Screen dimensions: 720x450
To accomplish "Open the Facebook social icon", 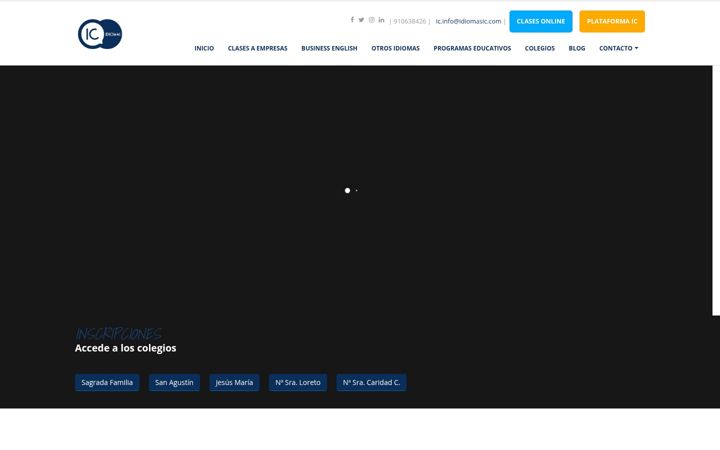I will click(x=352, y=20).
